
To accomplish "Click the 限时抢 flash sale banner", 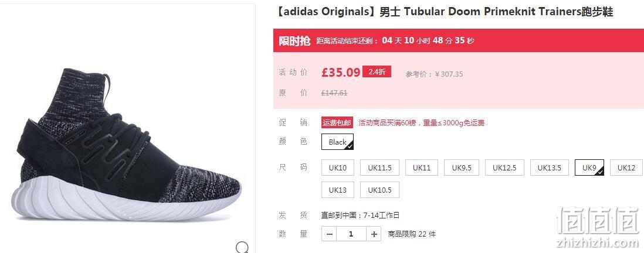I will click(x=458, y=40).
